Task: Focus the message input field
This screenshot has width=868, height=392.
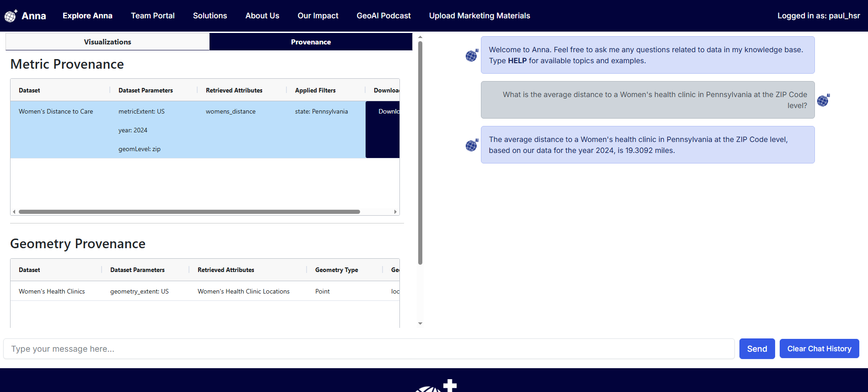Action: tap(369, 349)
